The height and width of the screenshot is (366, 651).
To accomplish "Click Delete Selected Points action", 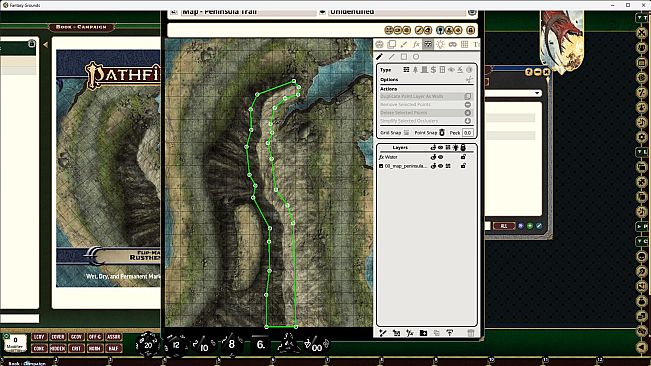I will [426, 113].
